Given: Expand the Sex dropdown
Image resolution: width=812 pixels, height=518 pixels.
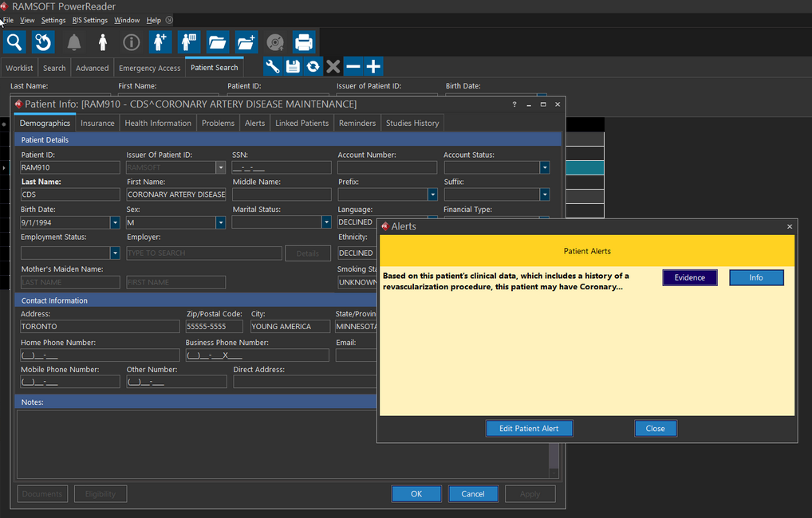Looking at the screenshot, I should 220,223.
